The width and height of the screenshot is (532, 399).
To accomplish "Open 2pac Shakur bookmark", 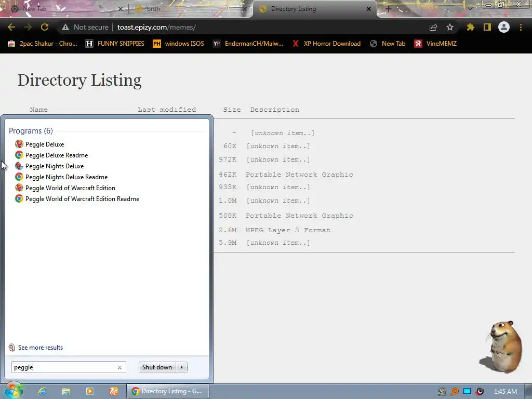I will click(43, 44).
